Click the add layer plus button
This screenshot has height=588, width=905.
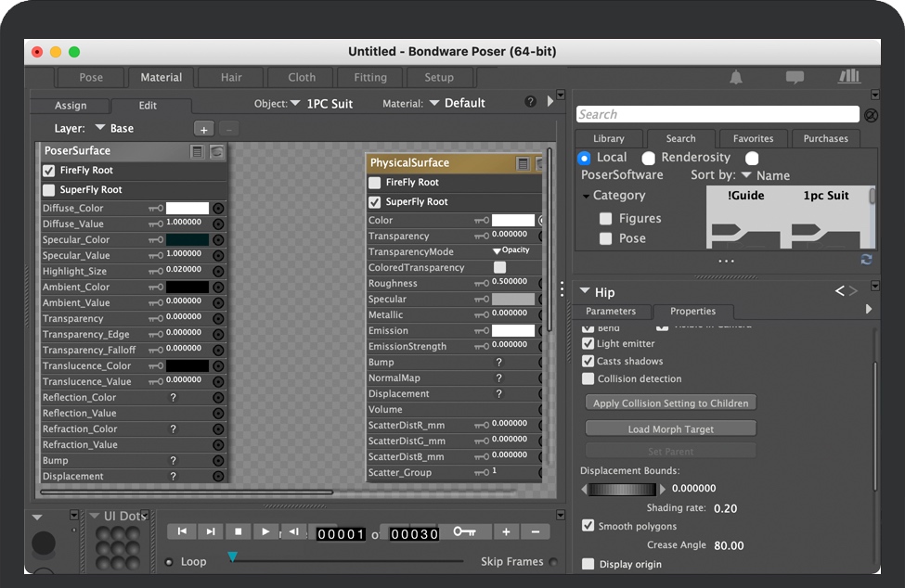(x=204, y=129)
